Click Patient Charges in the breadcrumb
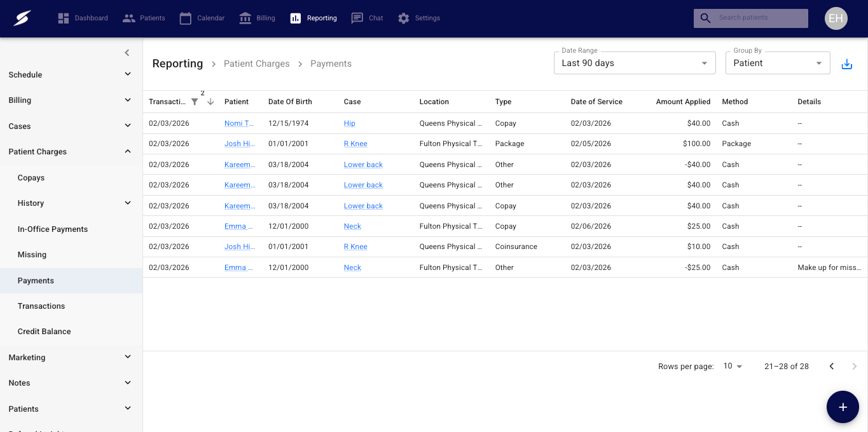Screen dimensions: 868x432 coord(256,64)
